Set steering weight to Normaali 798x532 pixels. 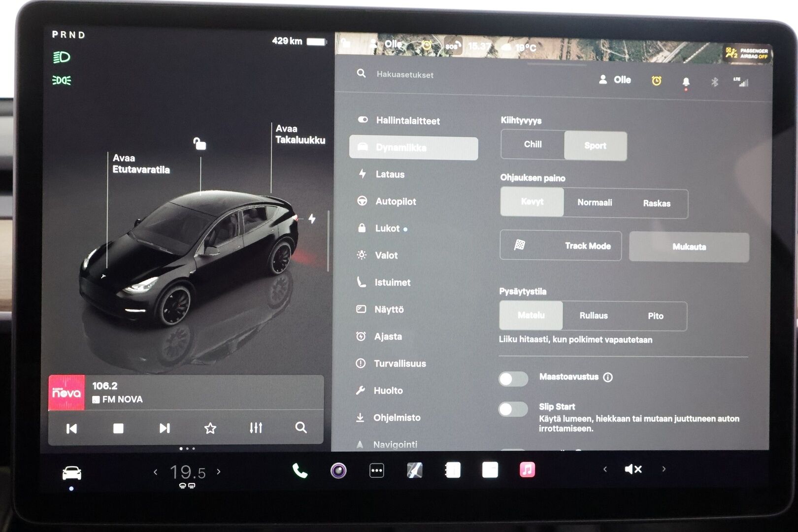tap(595, 202)
